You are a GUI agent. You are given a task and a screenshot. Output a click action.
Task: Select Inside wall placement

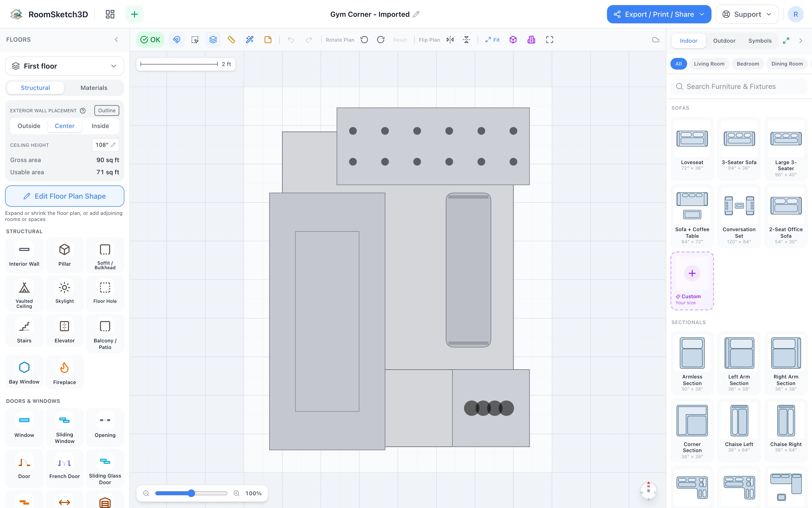click(100, 126)
